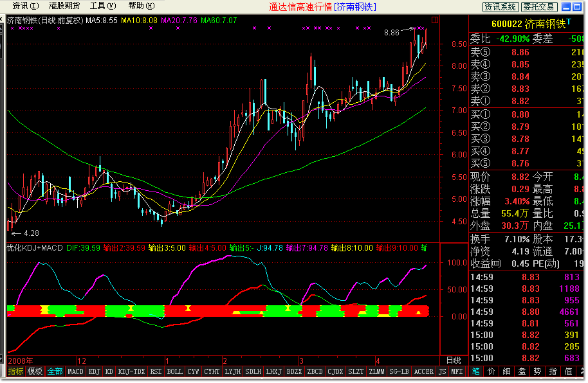Viewport: 588px width, 383px height.
Task: Click the MA20:7.76 label
Action: coord(179,20)
